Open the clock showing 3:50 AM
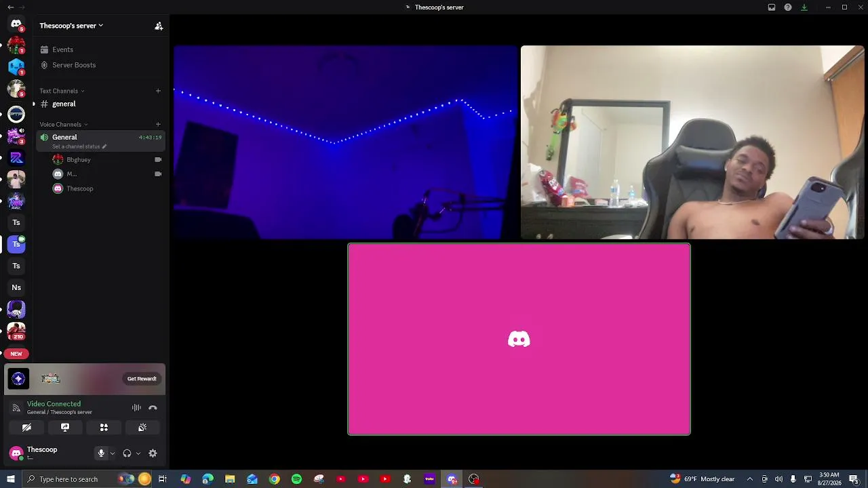 tap(829, 479)
